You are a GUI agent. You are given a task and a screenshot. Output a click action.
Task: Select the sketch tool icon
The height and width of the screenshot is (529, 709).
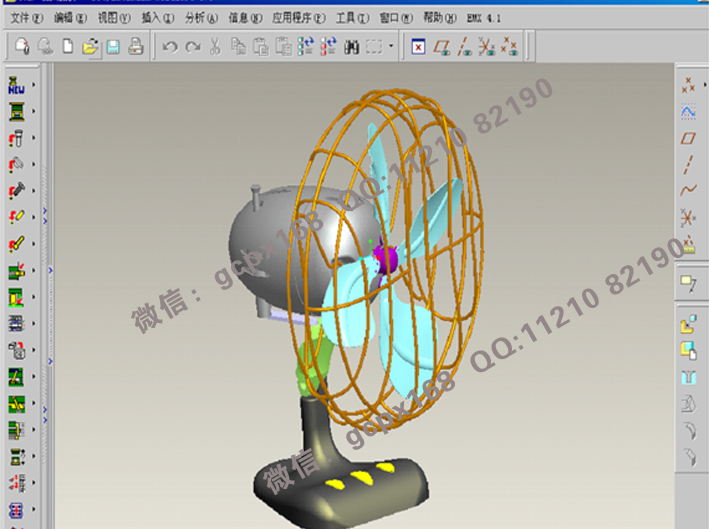click(688, 111)
